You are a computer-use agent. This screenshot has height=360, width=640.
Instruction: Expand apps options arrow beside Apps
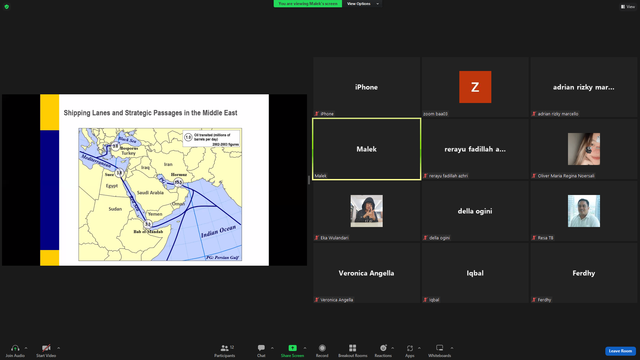[x=419, y=348]
